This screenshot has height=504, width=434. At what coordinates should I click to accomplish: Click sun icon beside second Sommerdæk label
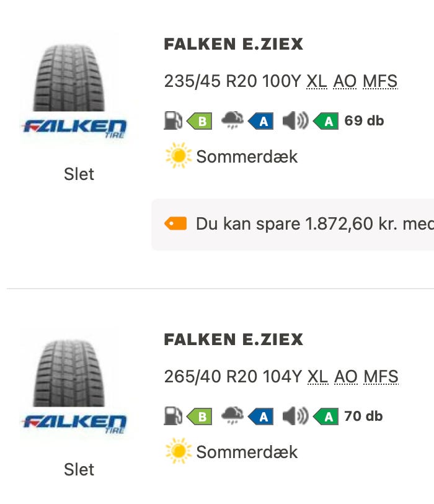pos(179,452)
